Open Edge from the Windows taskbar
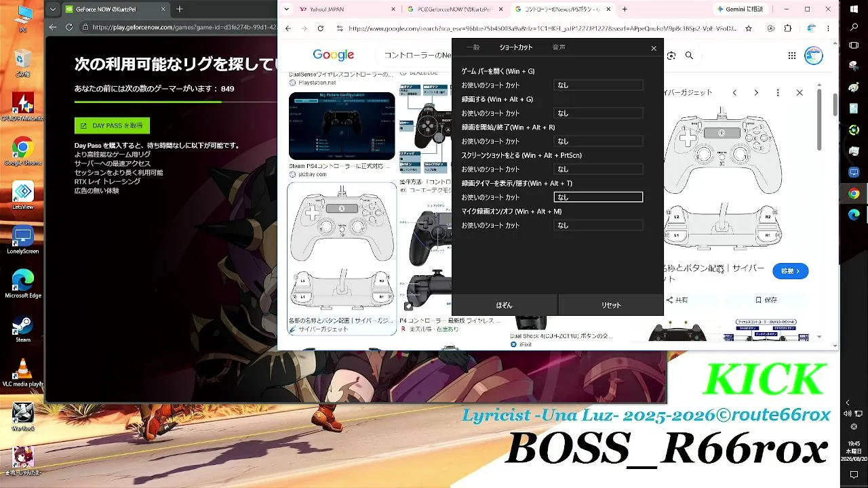This screenshot has height=488, width=868. tap(854, 215)
